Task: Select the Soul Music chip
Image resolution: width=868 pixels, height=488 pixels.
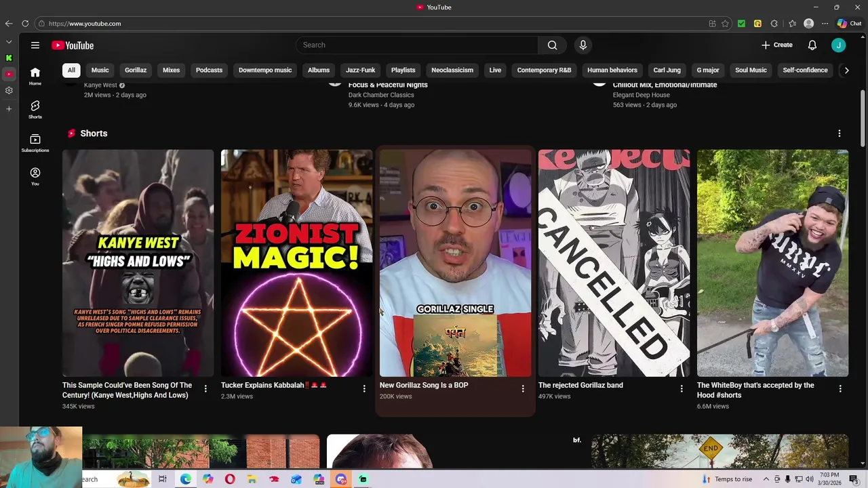Action: click(x=751, y=70)
